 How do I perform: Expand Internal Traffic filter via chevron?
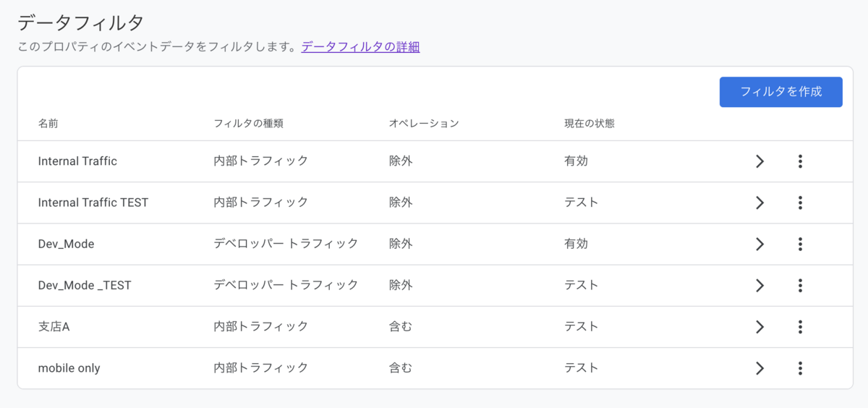coord(759,161)
